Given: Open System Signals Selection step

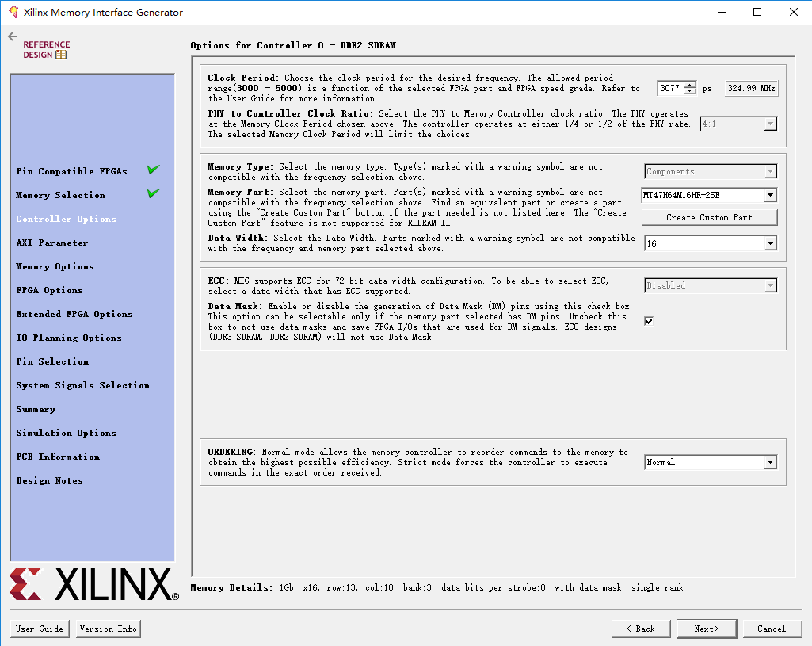Looking at the screenshot, I should 83,385.
